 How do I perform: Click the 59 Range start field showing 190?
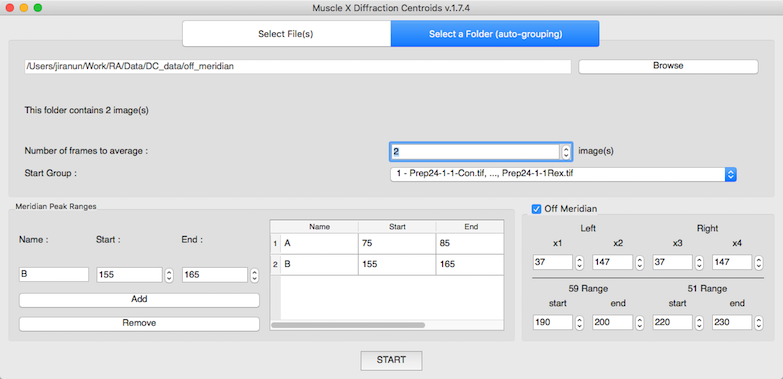553,322
